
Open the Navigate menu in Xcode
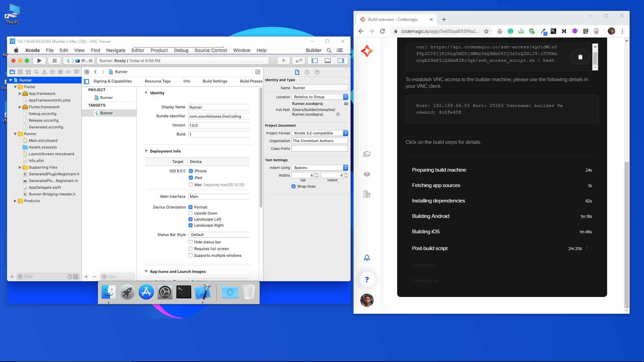[116, 50]
